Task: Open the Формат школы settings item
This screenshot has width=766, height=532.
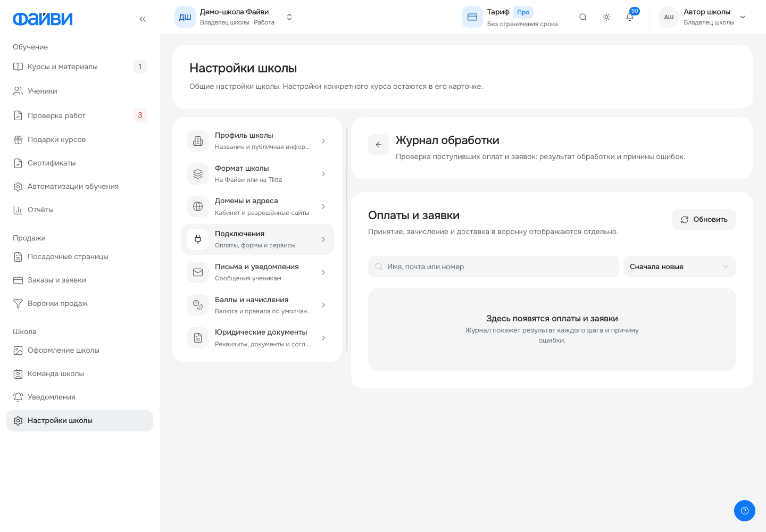Action: click(257, 174)
